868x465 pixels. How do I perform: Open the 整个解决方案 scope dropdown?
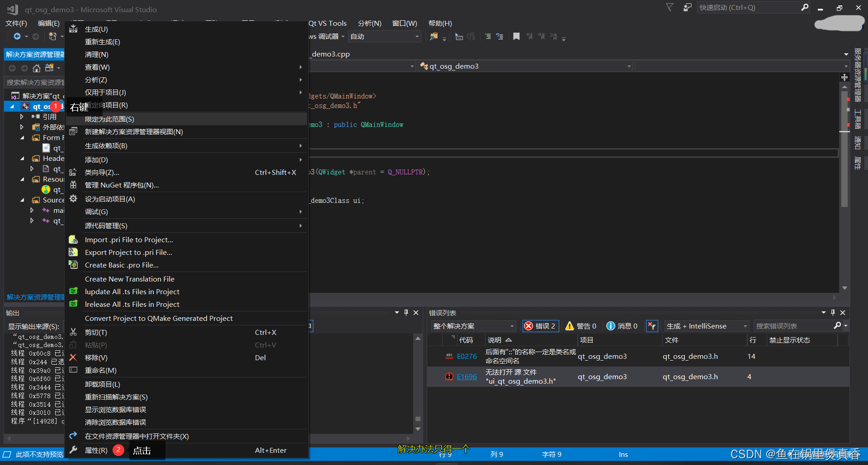pyautogui.click(x=473, y=326)
